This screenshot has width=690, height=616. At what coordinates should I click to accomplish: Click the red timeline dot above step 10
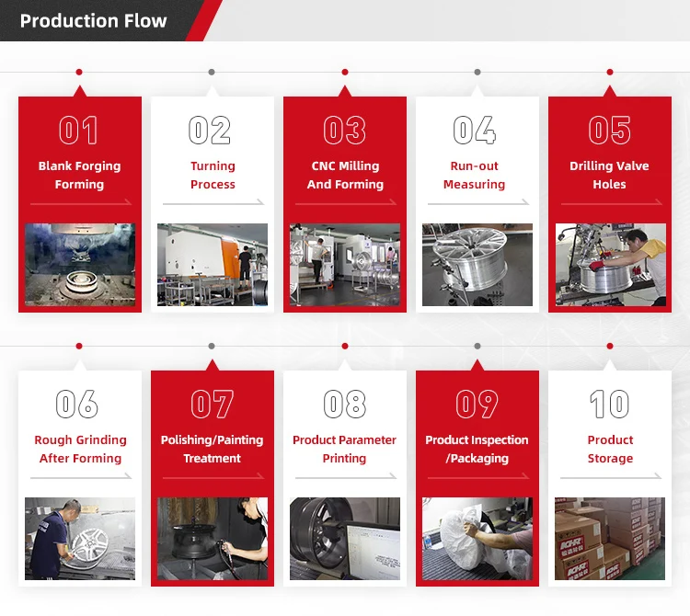[610, 346]
